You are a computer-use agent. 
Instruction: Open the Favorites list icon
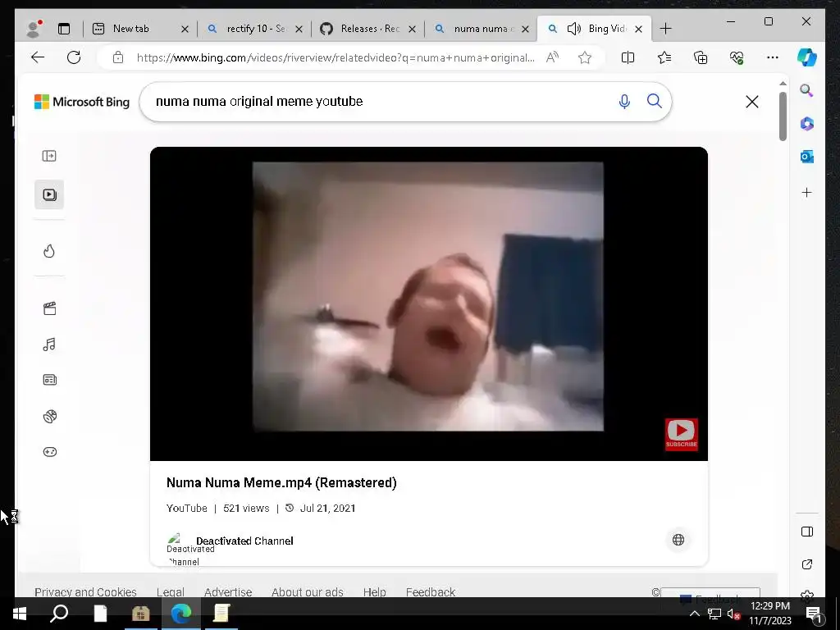(664, 57)
